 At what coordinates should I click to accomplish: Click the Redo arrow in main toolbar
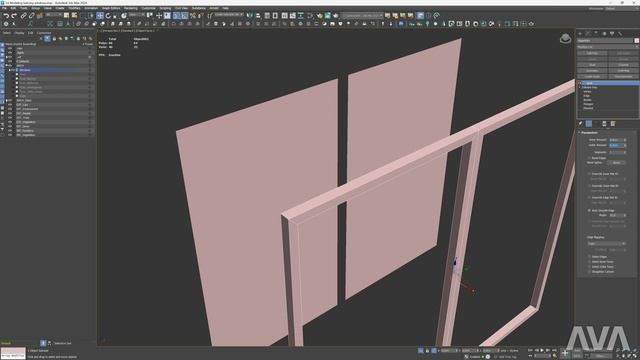[14, 16]
